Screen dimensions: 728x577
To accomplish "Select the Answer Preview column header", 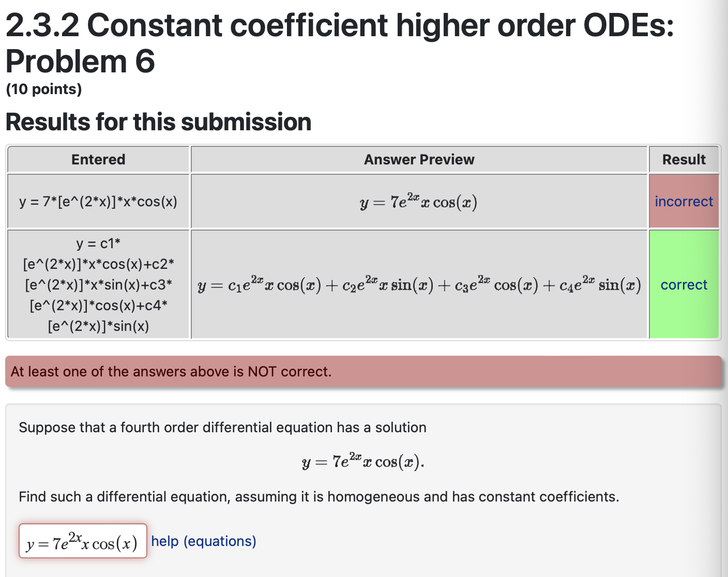I will [419, 159].
